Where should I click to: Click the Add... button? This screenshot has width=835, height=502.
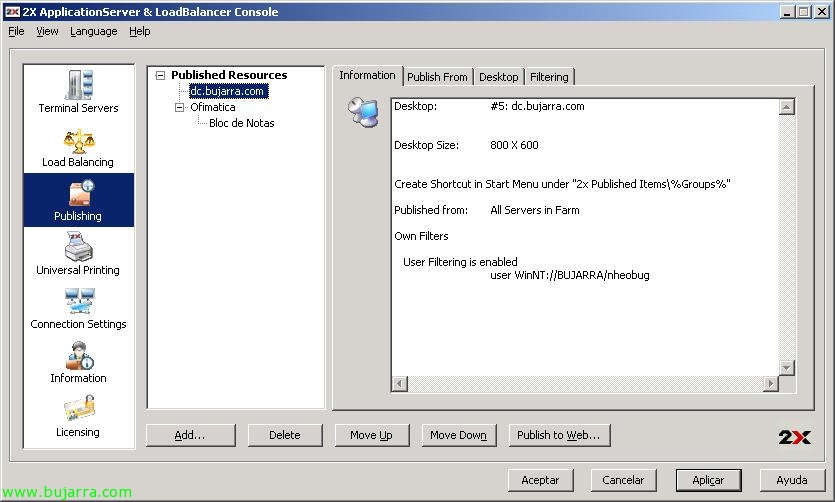pyautogui.click(x=190, y=435)
